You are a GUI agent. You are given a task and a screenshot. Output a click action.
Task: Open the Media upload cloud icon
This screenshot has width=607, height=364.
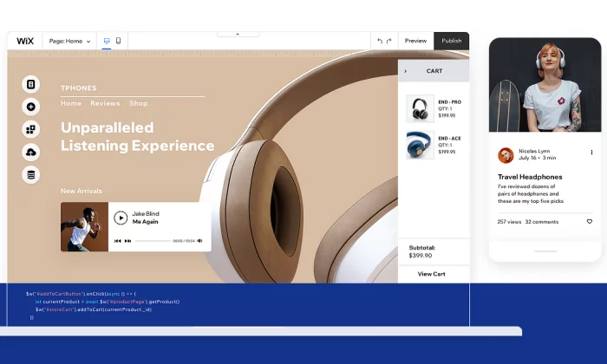[31, 152]
